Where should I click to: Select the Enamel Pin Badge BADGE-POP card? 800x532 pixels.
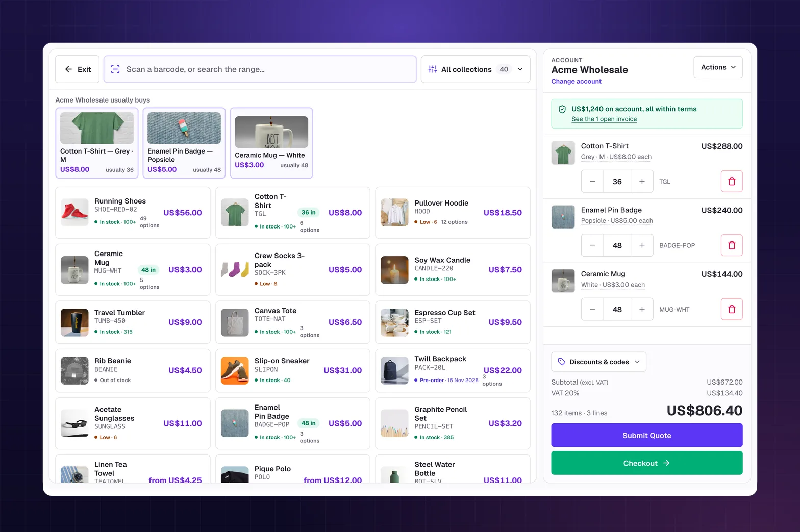(293, 423)
